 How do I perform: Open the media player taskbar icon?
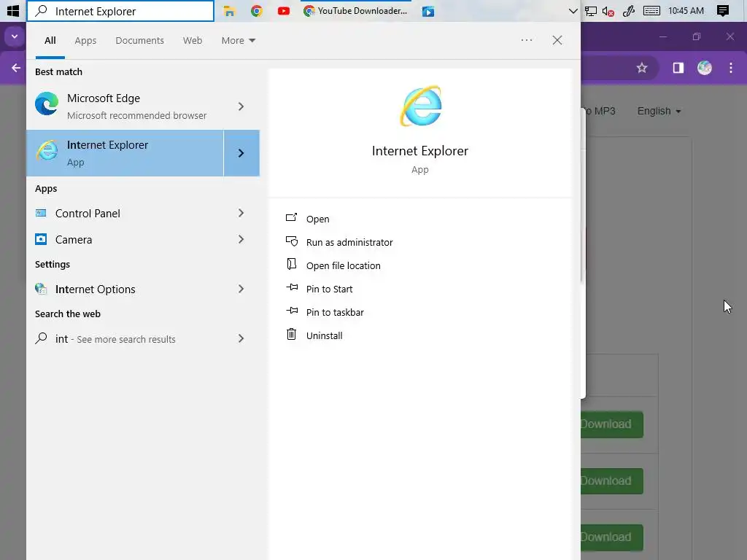click(428, 12)
